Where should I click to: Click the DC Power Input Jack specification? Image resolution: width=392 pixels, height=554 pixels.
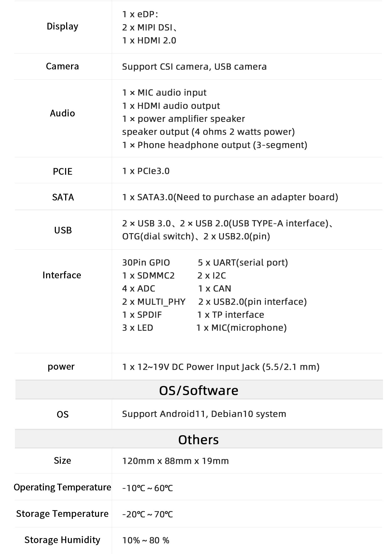[x=220, y=367]
